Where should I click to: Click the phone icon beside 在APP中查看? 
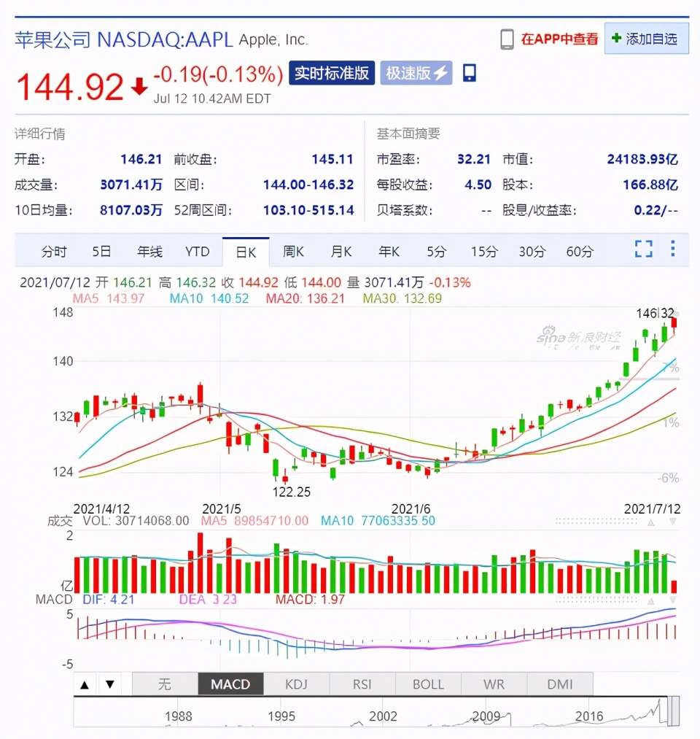[x=507, y=39]
